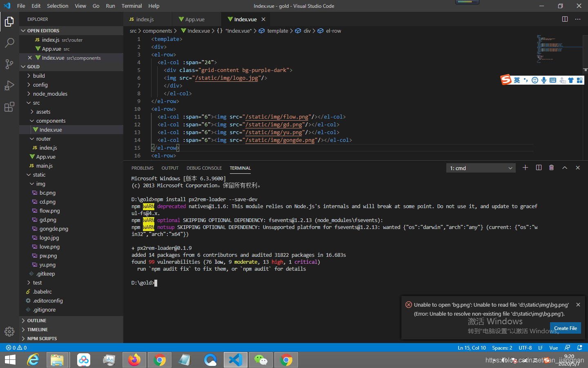Switch to the PROBLEMS panel tab

143,168
